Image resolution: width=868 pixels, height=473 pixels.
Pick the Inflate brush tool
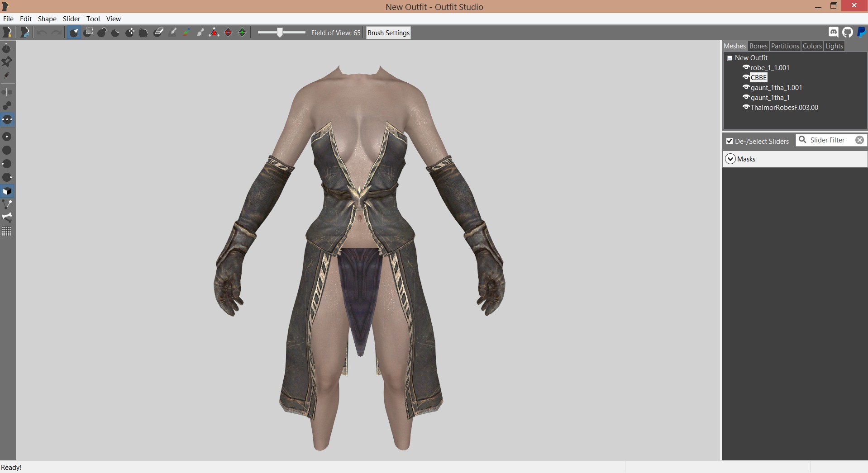pyautogui.click(x=102, y=33)
